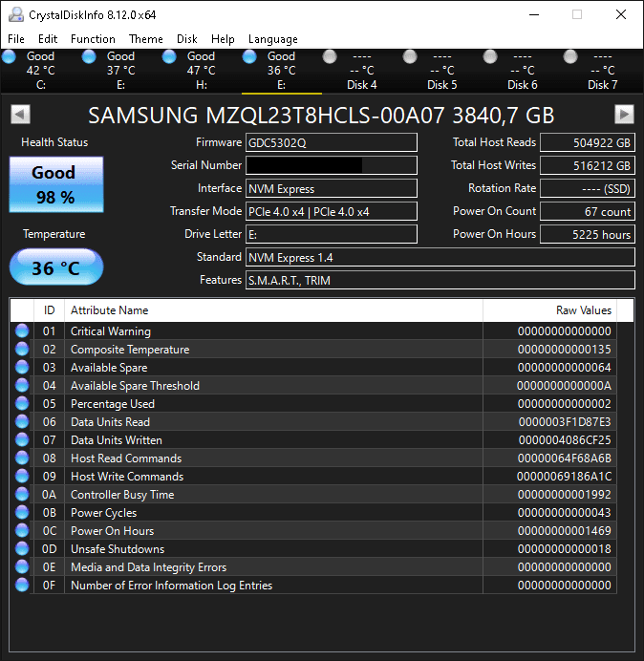Viewport: 644px width, 661px height.
Task: Click the Good 98 % health status button
Action: [56, 184]
